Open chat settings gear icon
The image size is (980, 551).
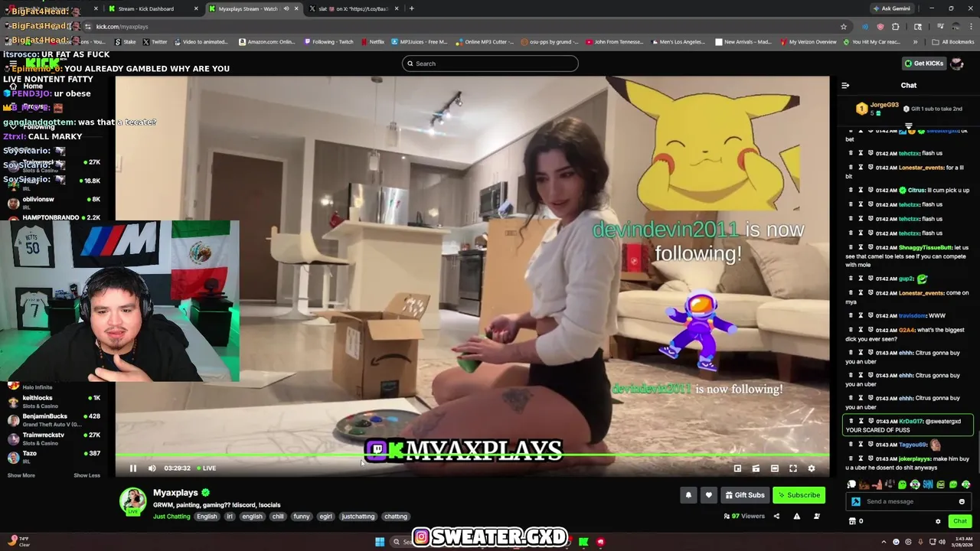[x=938, y=521]
